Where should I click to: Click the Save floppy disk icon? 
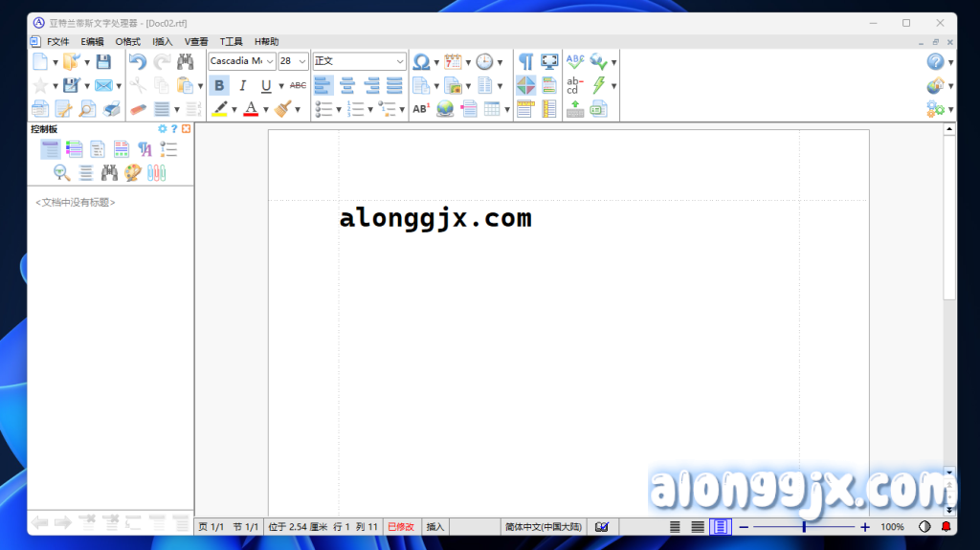(x=103, y=62)
